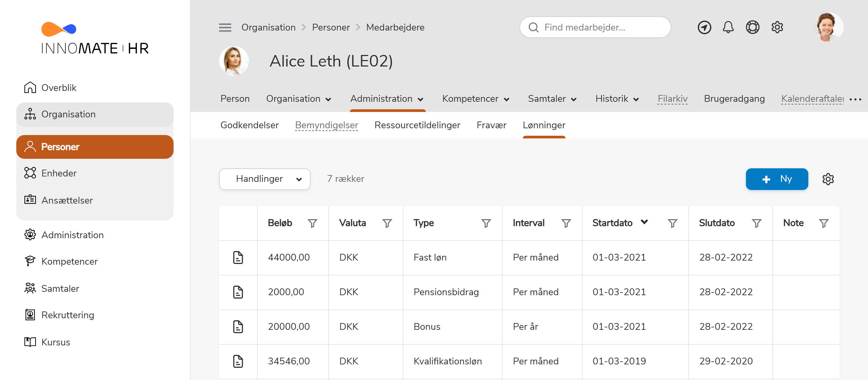This screenshot has height=380, width=868.
Task: Open document icon for Kvalifikationsløn row
Action: pos(238,361)
